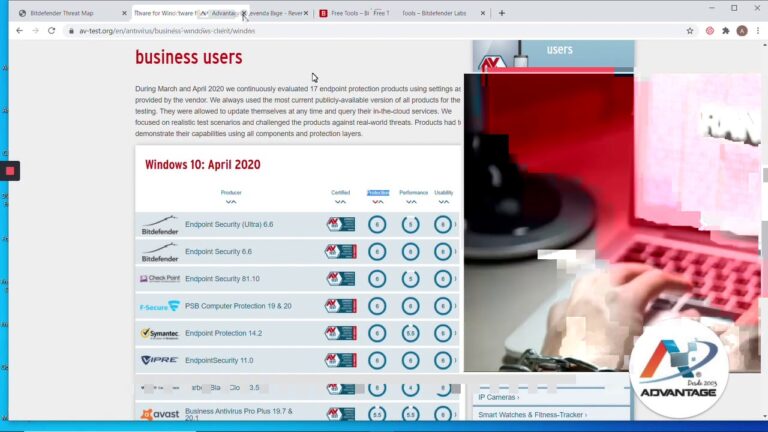Open Bitdefender Endpoint Security (Ultra) 6.6
Screen dimensions: 768x432
[229, 224]
